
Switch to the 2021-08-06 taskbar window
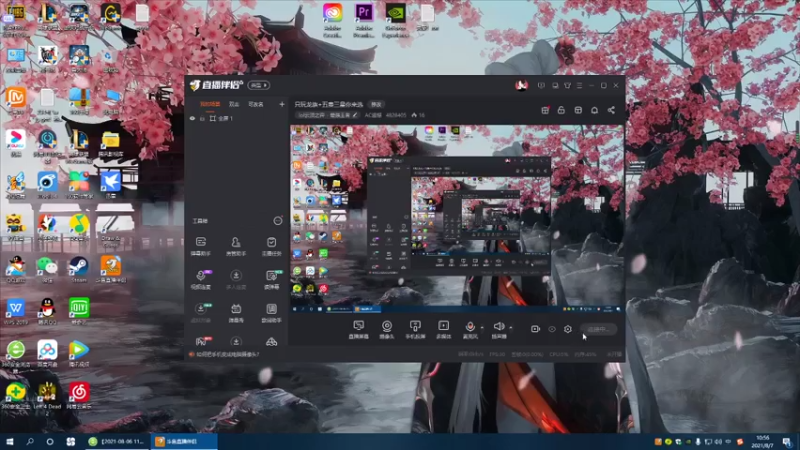pyautogui.click(x=117, y=441)
